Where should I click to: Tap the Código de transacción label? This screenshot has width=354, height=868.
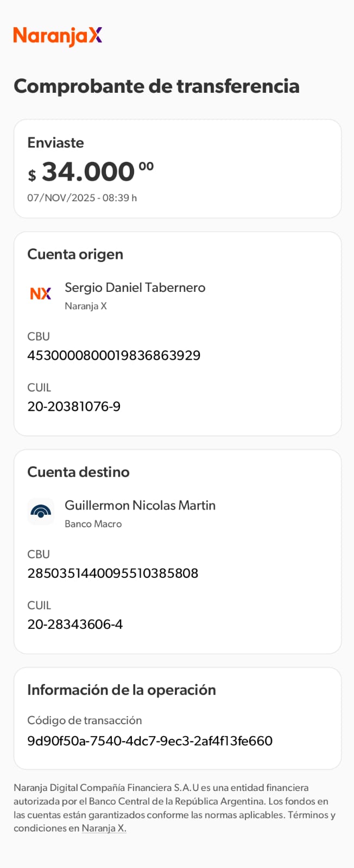pos(84,720)
